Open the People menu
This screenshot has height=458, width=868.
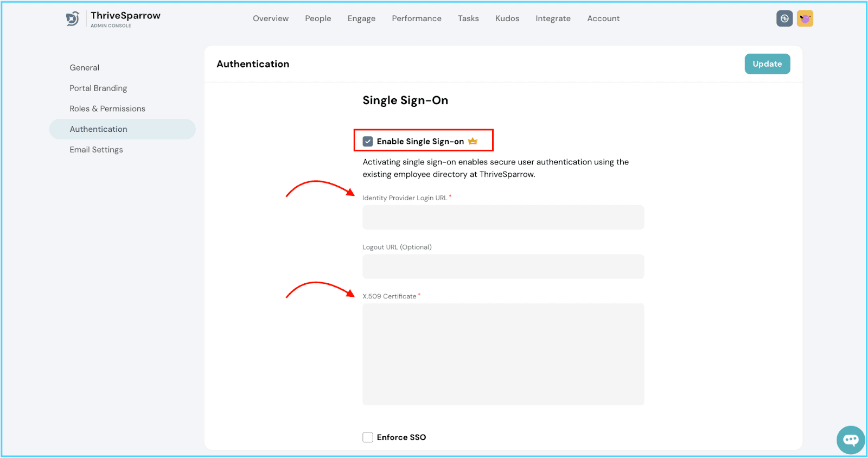[x=318, y=18]
